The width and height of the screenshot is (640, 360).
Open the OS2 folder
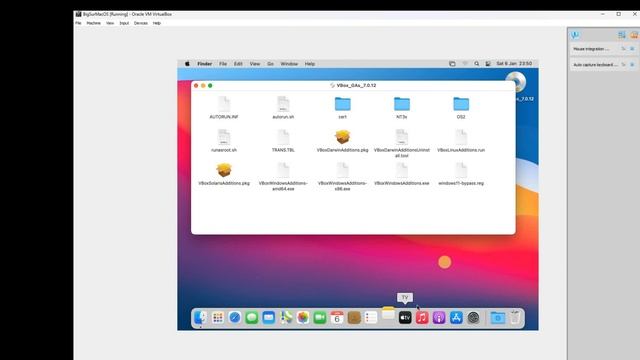(x=461, y=104)
